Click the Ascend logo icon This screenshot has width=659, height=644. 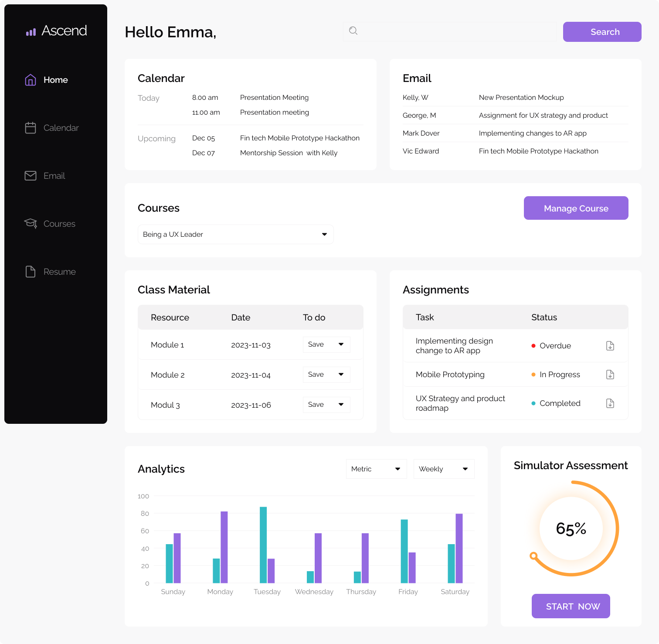(31, 32)
